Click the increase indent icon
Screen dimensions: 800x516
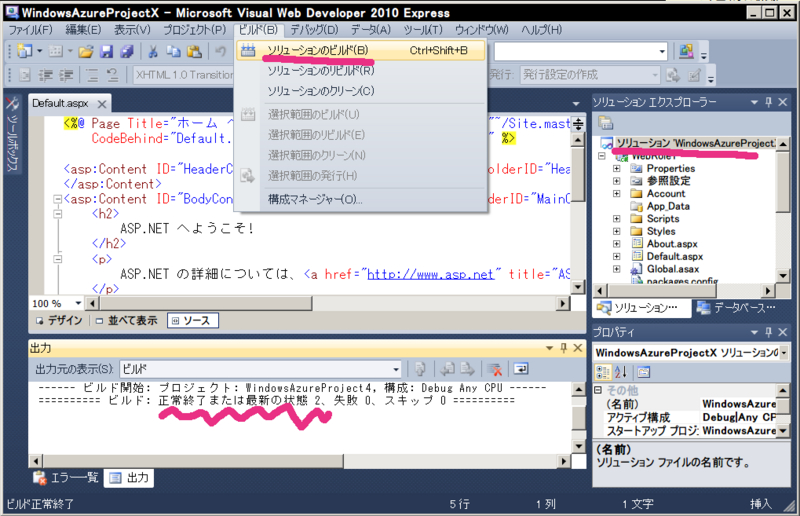(66, 76)
